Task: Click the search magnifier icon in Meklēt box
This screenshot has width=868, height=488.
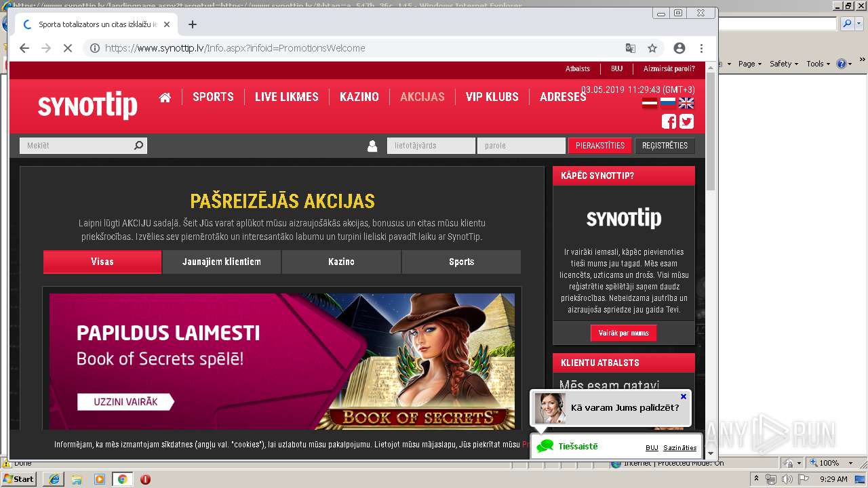Action: click(x=138, y=146)
